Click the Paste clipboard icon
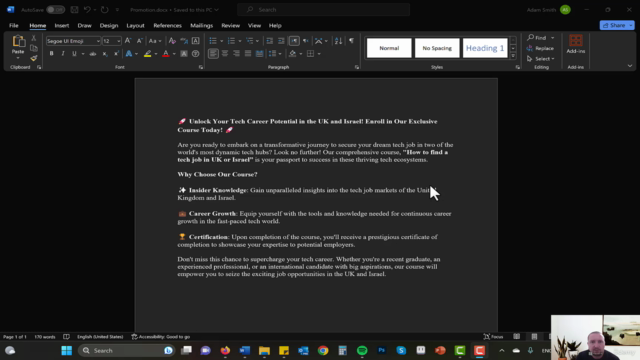640x360 pixels. coord(18,41)
